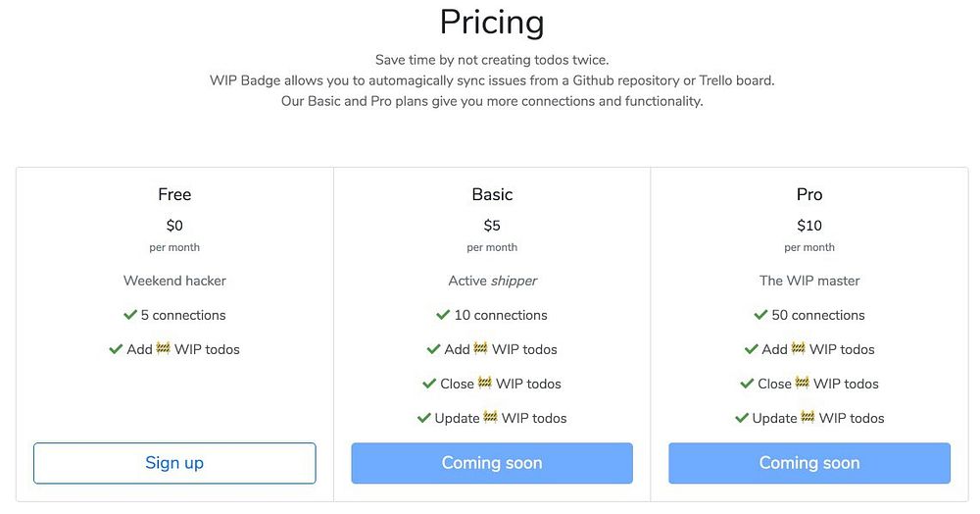Click the construction emoji in Basic plan's Update todos
980x514 pixels.
point(491,417)
